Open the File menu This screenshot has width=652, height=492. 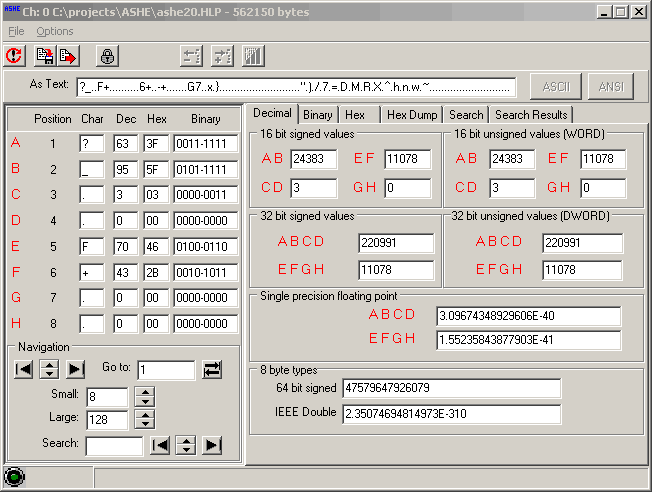(x=16, y=31)
